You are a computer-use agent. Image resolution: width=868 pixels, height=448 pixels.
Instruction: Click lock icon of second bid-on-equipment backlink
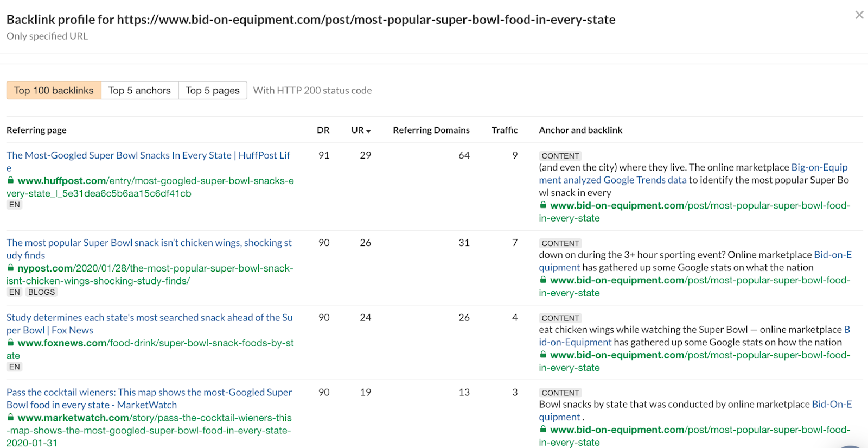(x=543, y=280)
